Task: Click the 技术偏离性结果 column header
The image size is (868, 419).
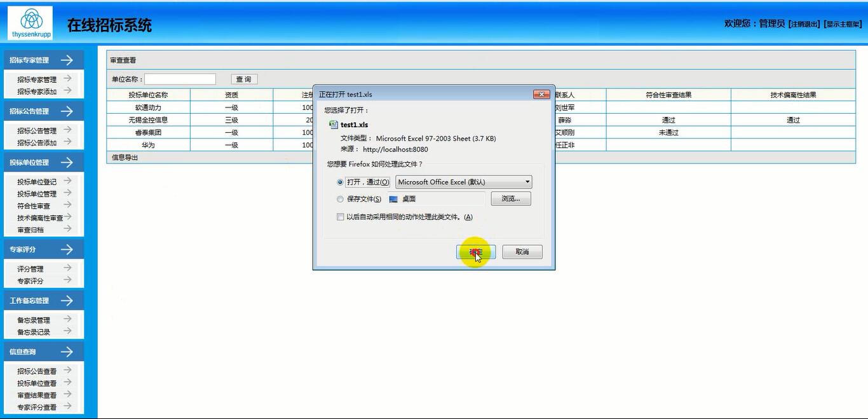Action: coord(793,95)
